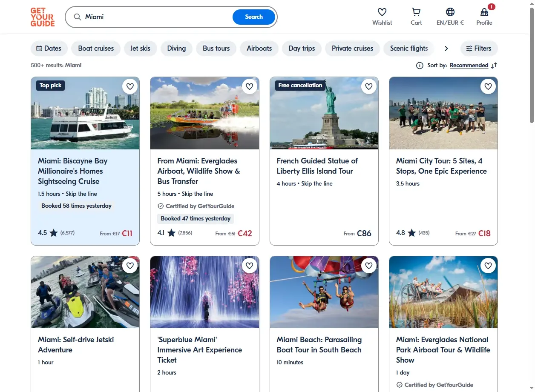Viewport: 535px width, 392px height.
Task: Open the Recommended sort dropdown
Action: pyautogui.click(x=469, y=66)
